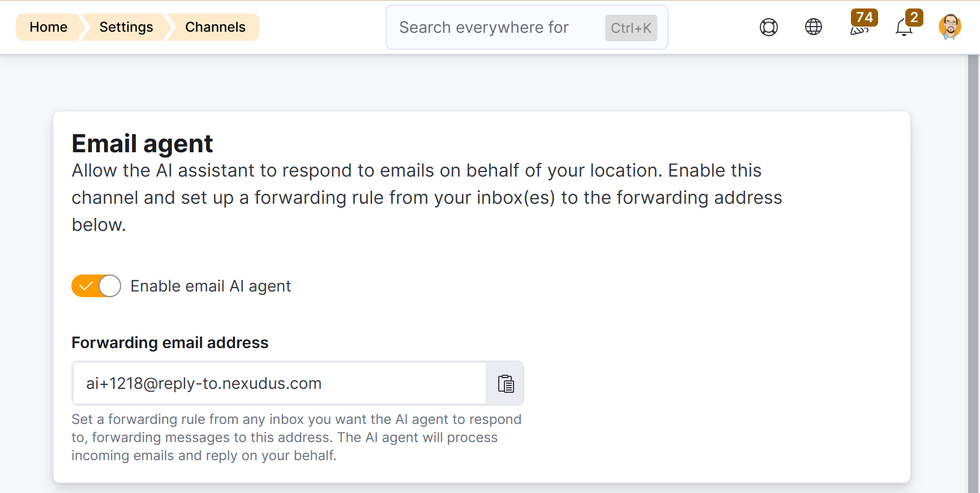
Task: Open the 2 unread notifications badge
Action: click(x=913, y=18)
